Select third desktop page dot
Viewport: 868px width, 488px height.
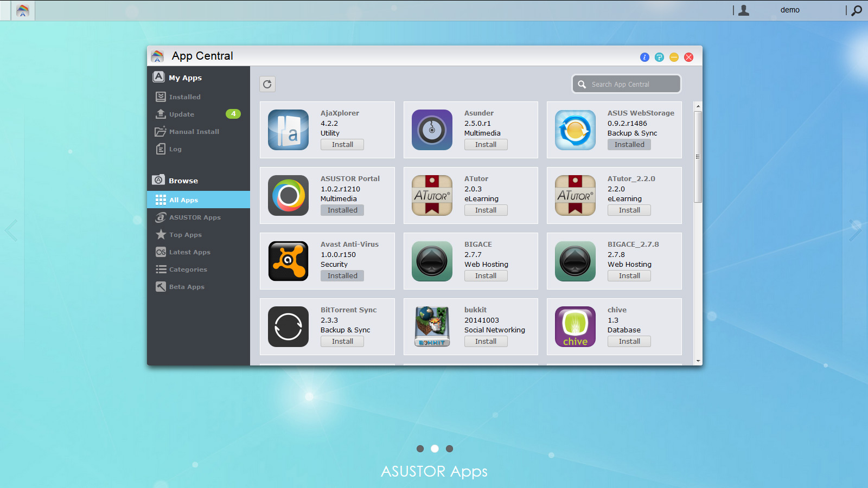pyautogui.click(x=449, y=448)
